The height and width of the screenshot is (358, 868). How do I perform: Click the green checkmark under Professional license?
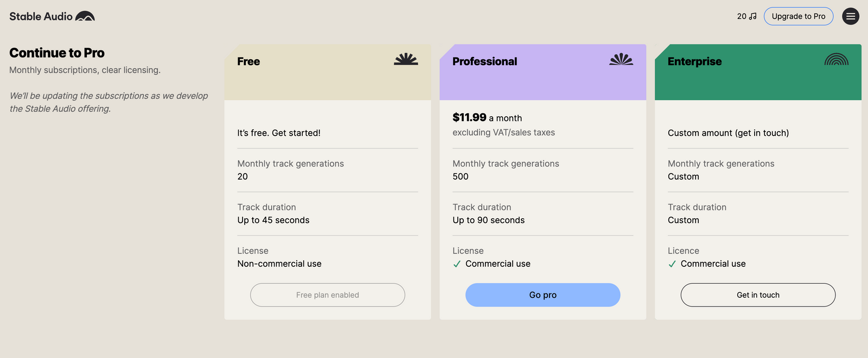[457, 264]
